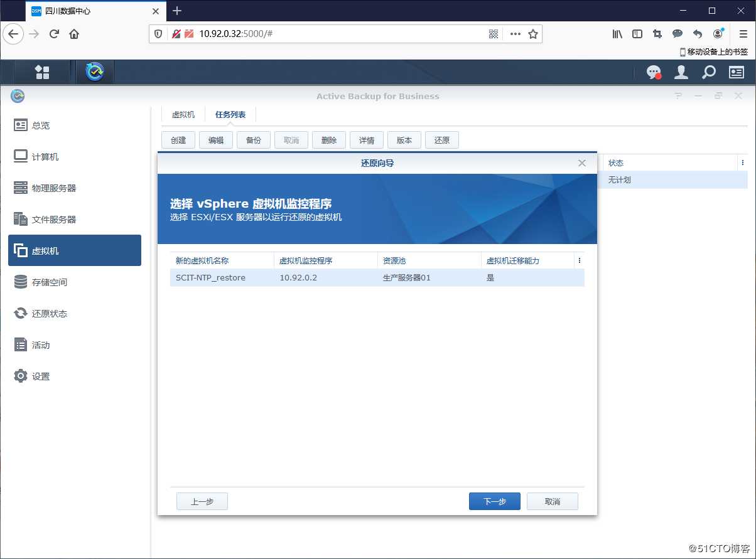Open a new browser tab
This screenshot has height=559, width=756.
[x=177, y=11]
